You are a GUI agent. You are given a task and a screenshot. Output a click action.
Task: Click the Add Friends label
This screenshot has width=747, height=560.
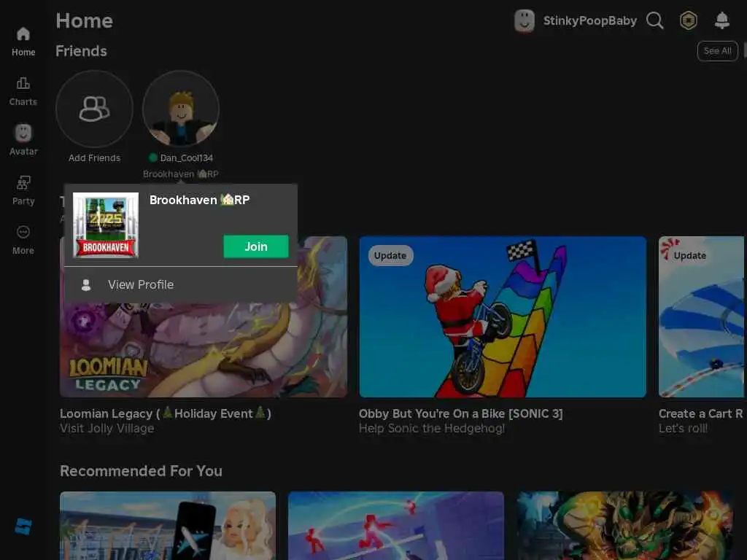coord(94,158)
